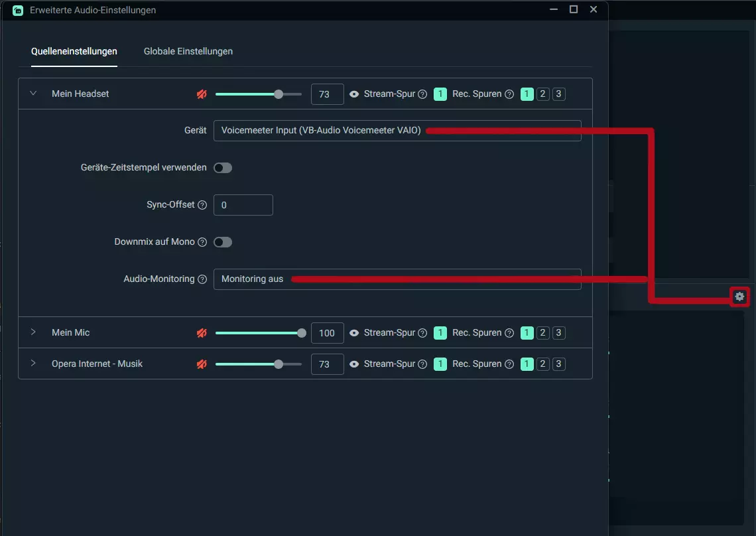Image resolution: width=756 pixels, height=536 pixels.
Task: Open Stream-Spur help icon in Opera Internet row
Action: [x=422, y=364]
